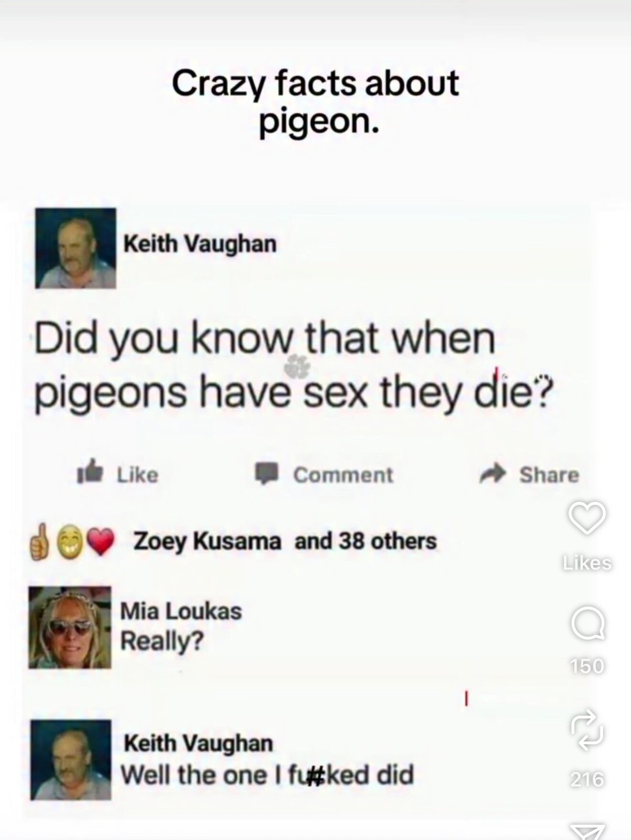Screen dimensions: 631x840
Task: Click Keith Vaughan's avatar on his reply
Action: point(71,760)
